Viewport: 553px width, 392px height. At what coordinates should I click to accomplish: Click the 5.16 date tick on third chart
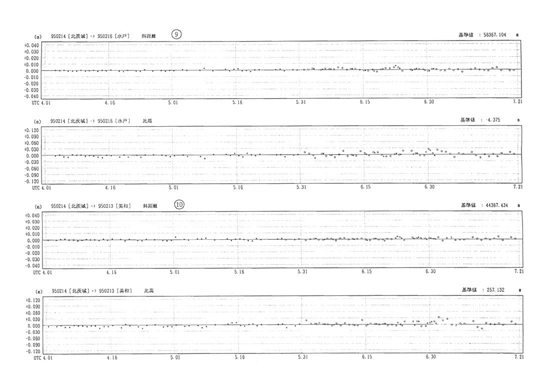(x=238, y=272)
